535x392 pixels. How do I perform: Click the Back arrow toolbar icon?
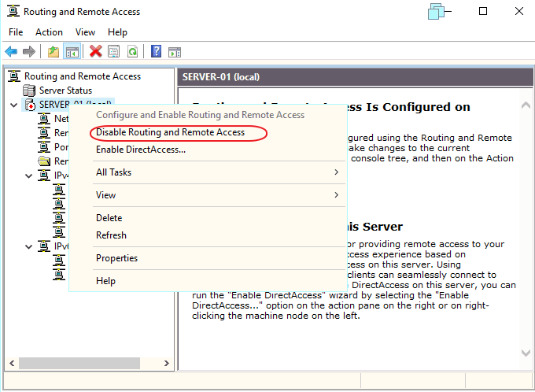click(x=11, y=51)
